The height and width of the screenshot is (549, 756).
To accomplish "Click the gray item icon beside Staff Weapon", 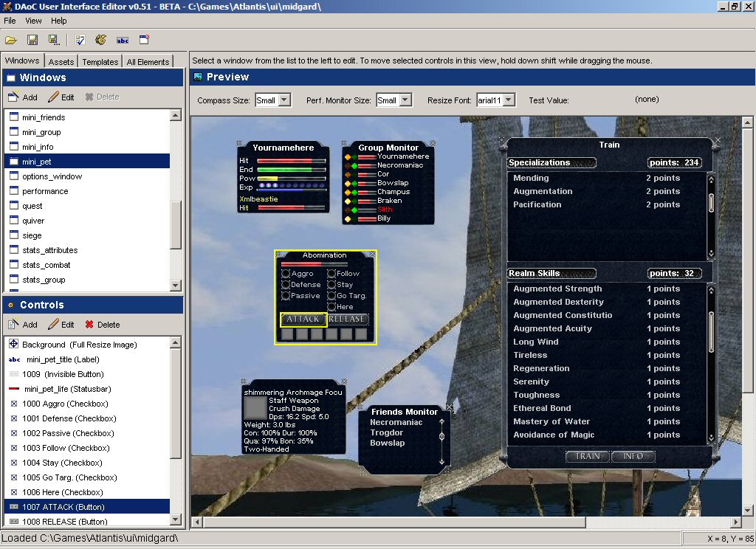I will point(255,408).
